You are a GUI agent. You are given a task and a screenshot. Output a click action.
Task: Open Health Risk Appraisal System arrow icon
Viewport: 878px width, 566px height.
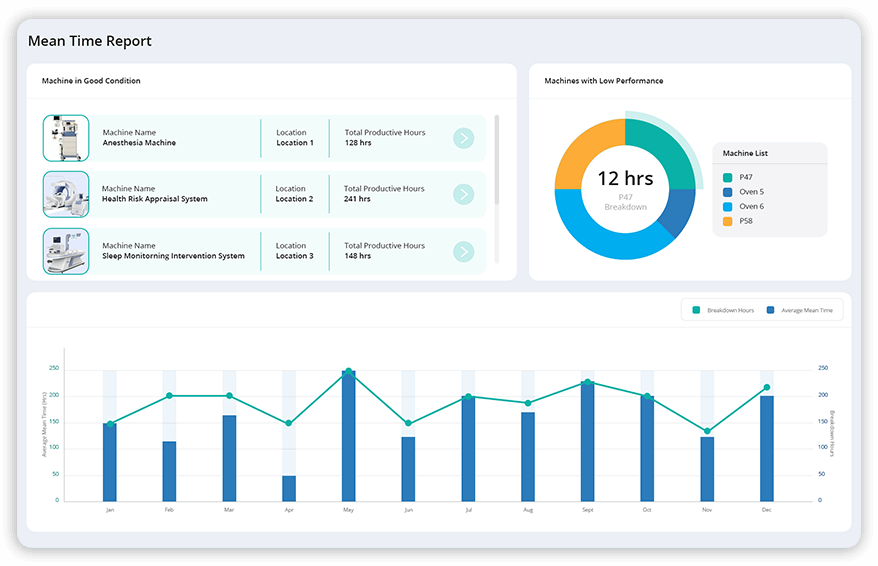pos(463,194)
